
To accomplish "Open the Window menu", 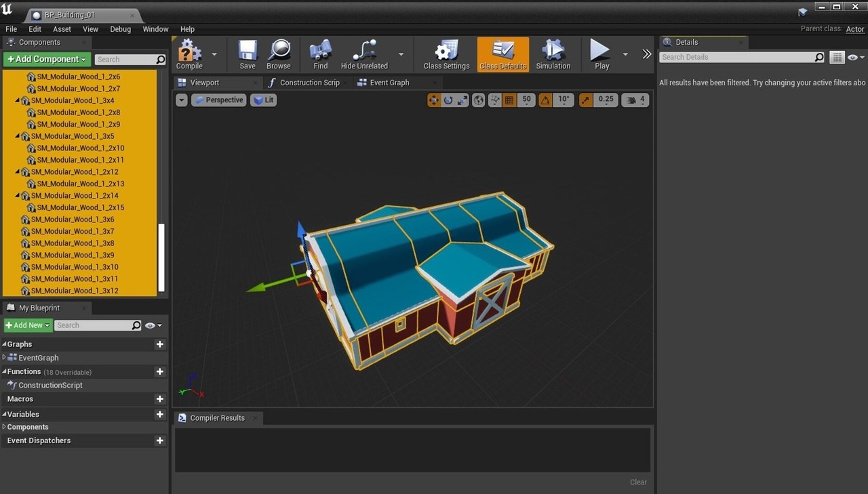I will (x=155, y=29).
